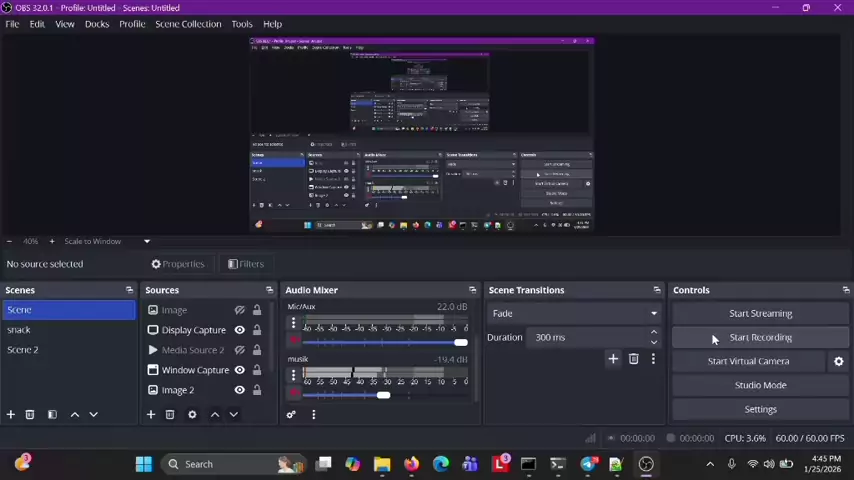This screenshot has height=480, width=854.
Task: Remove selected source with Sources trash icon
Action: coord(170,414)
